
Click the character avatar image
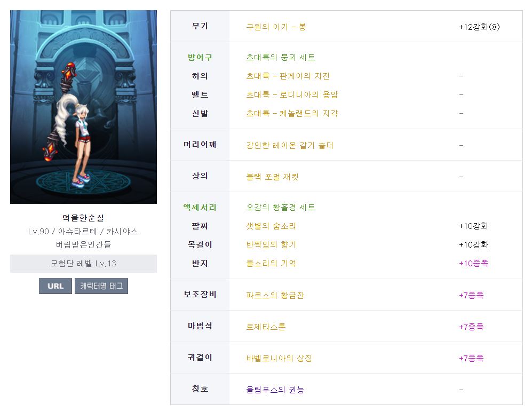(83, 107)
